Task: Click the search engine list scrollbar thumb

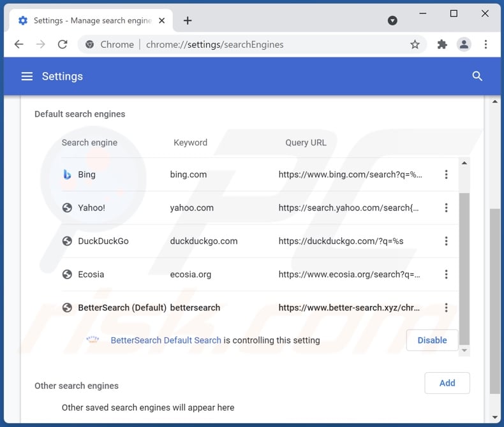Action: [x=464, y=269]
